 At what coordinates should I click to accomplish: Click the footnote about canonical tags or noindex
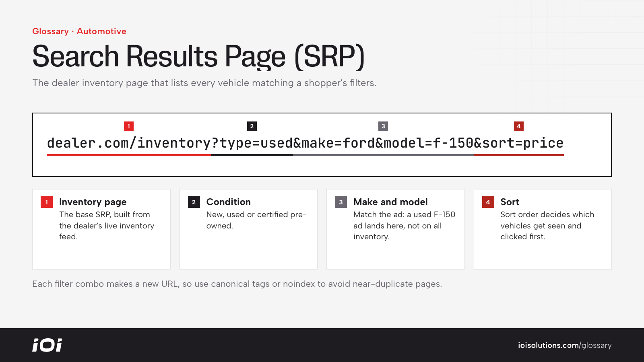click(x=237, y=284)
